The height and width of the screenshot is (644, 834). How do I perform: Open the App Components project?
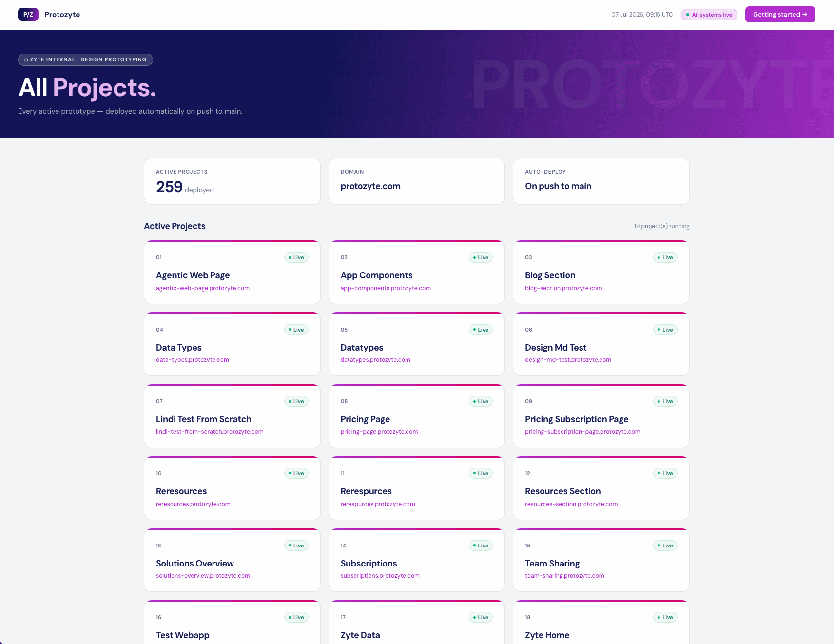(417, 272)
